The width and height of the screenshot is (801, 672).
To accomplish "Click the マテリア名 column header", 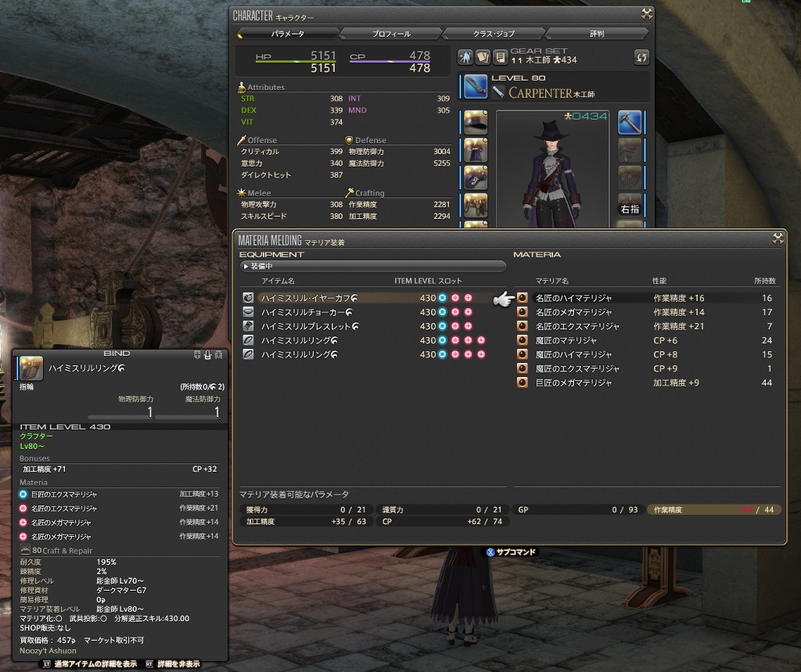I will click(x=551, y=281).
